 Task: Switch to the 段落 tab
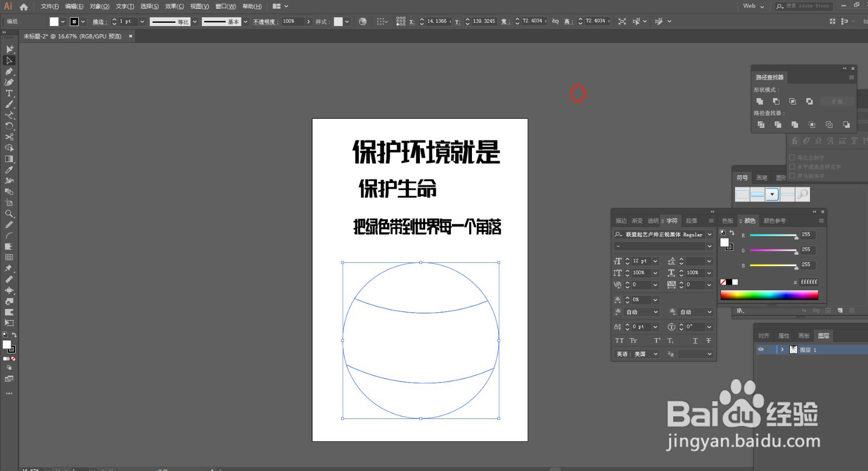click(691, 221)
